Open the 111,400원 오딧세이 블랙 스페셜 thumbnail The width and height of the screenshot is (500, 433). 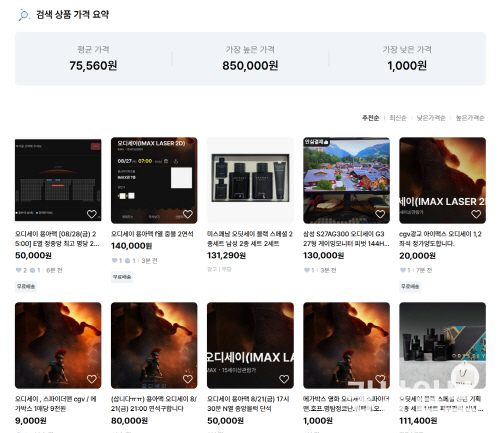[x=442, y=345]
